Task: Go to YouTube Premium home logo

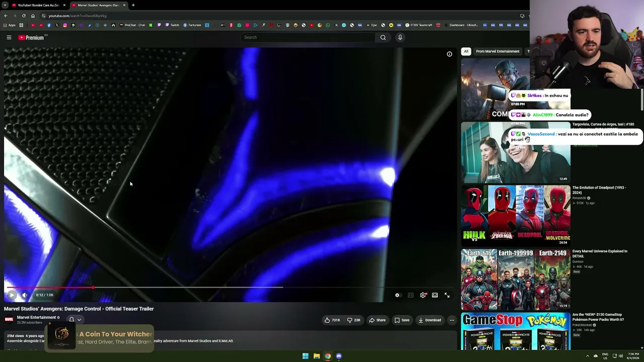Action: 32,38
